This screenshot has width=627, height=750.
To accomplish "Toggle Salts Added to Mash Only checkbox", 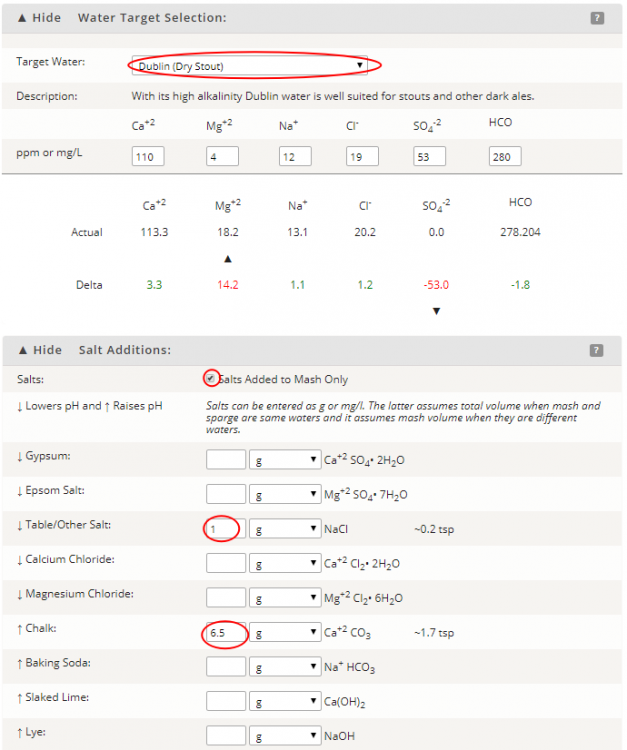I will pyautogui.click(x=210, y=379).
